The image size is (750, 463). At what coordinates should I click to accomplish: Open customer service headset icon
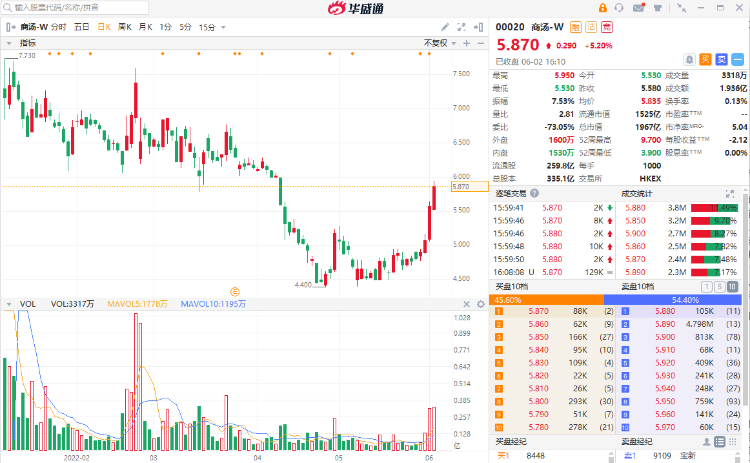tap(619, 8)
